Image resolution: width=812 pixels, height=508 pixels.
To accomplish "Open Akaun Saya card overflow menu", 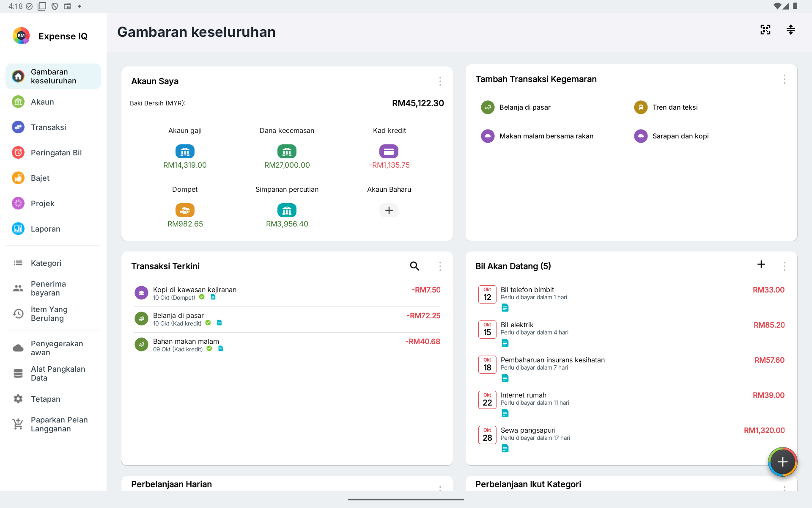I will click(x=440, y=81).
